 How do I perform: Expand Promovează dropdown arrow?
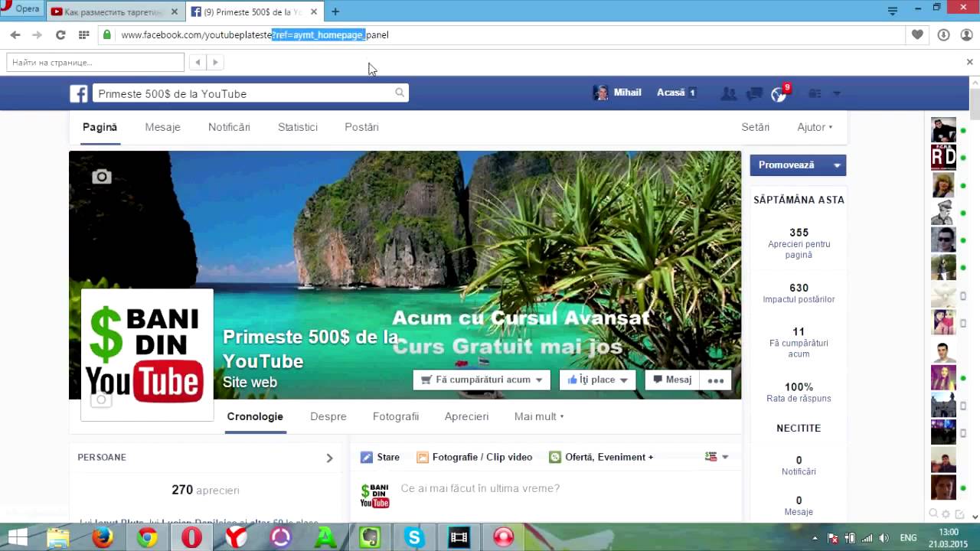pyautogui.click(x=837, y=165)
